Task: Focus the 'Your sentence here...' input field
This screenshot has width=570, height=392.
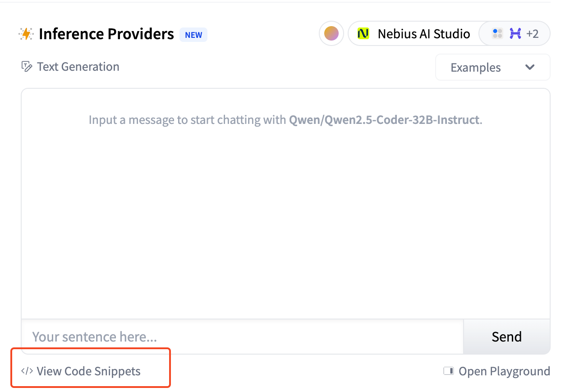Action: pyautogui.click(x=243, y=337)
